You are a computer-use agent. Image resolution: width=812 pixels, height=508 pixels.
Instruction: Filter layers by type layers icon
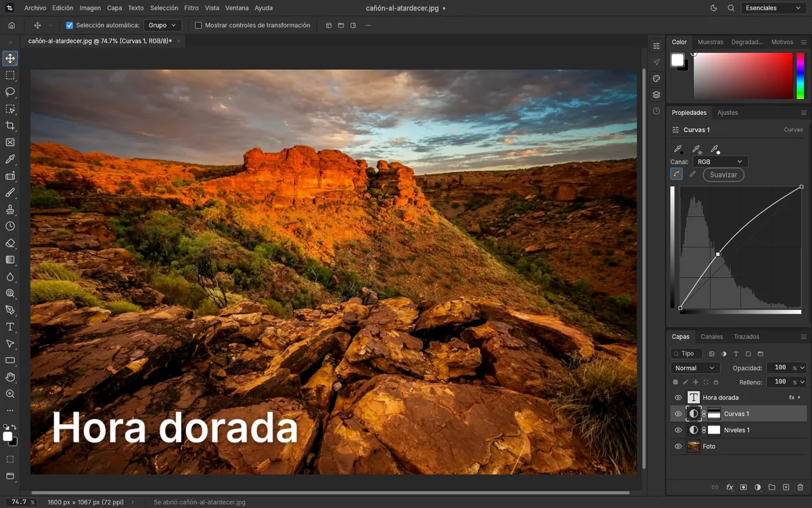coord(736,354)
